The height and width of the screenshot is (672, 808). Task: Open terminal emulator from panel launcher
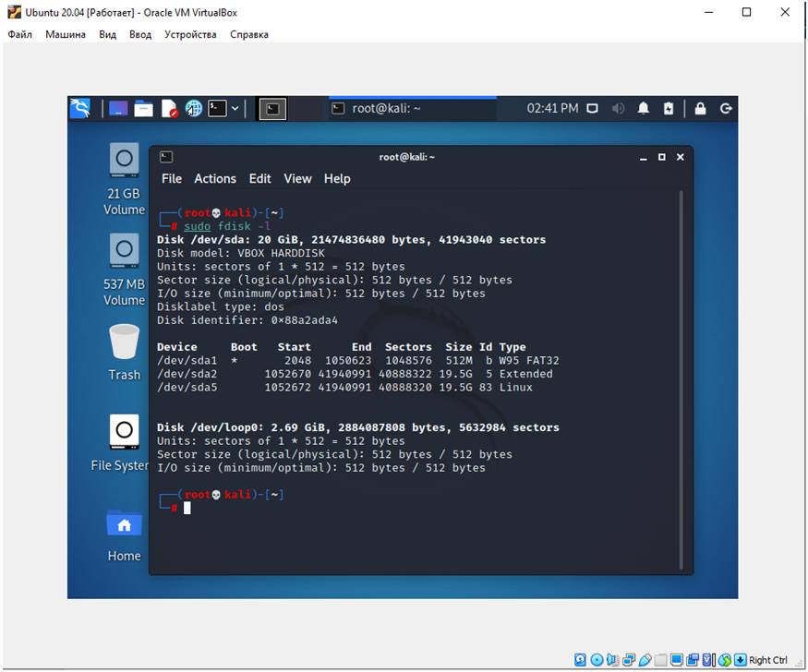217,108
